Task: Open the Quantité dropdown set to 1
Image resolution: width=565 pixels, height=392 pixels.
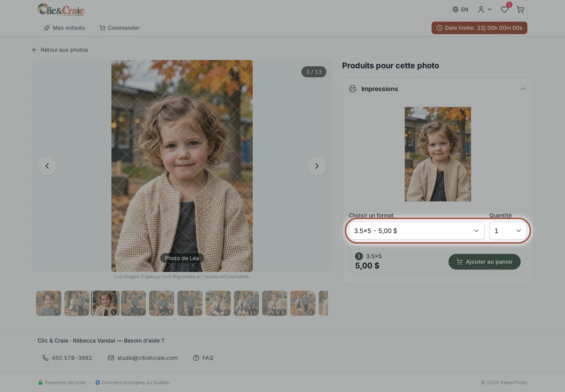Action: coord(508,231)
